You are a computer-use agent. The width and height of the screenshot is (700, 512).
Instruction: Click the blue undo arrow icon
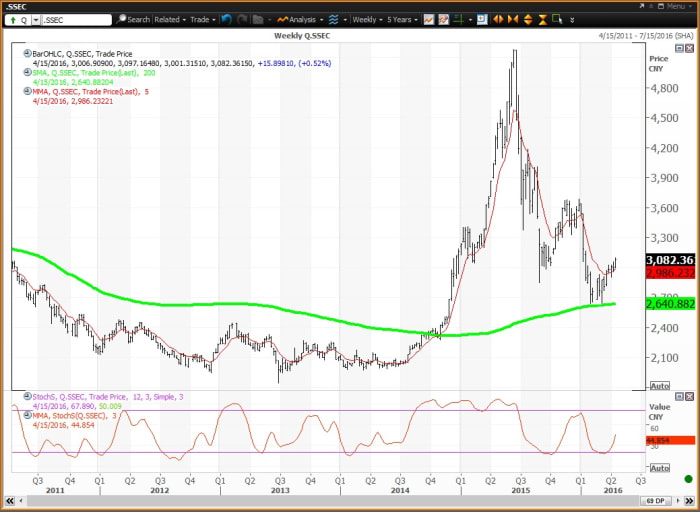(x=226, y=19)
